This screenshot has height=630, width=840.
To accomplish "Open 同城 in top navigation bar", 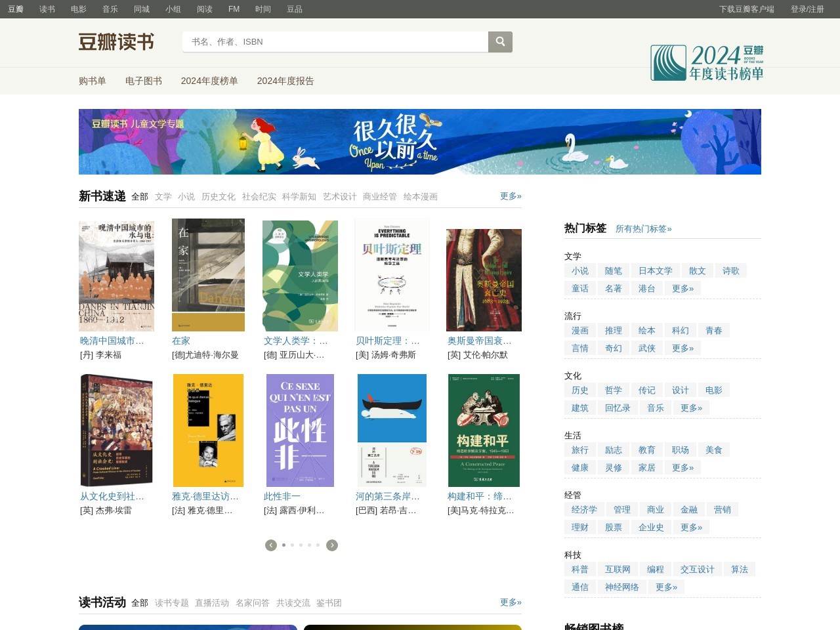I will (142, 9).
